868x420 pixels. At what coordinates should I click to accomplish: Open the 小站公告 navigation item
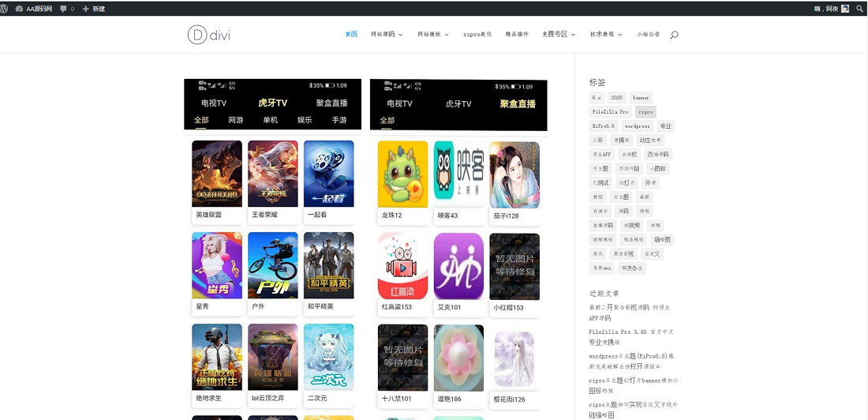click(648, 35)
